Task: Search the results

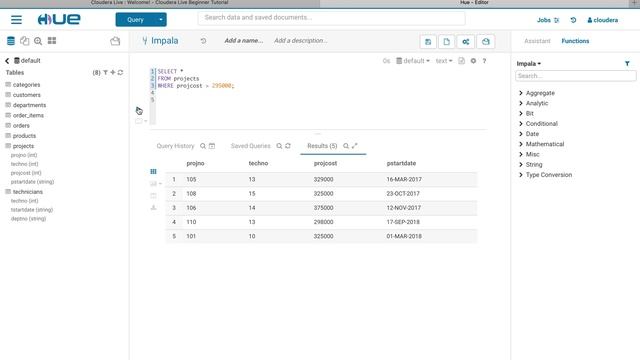Action: [346, 146]
